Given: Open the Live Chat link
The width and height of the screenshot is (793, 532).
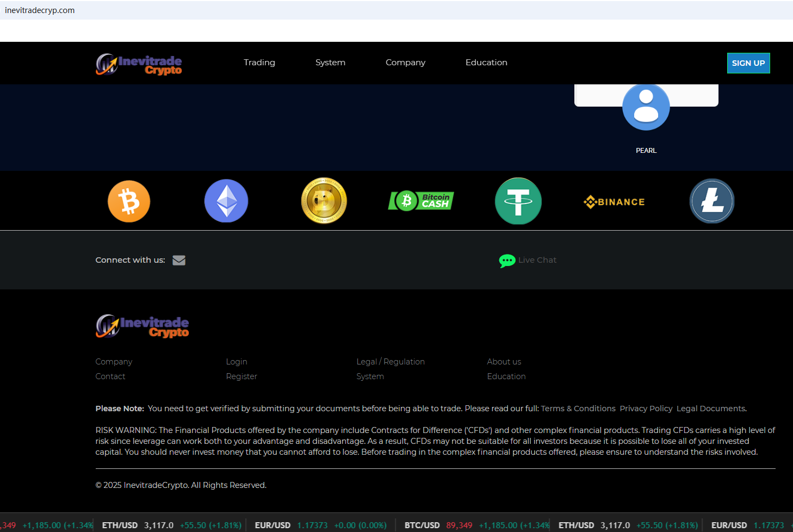Looking at the screenshot, I should (x=537, y=260).
